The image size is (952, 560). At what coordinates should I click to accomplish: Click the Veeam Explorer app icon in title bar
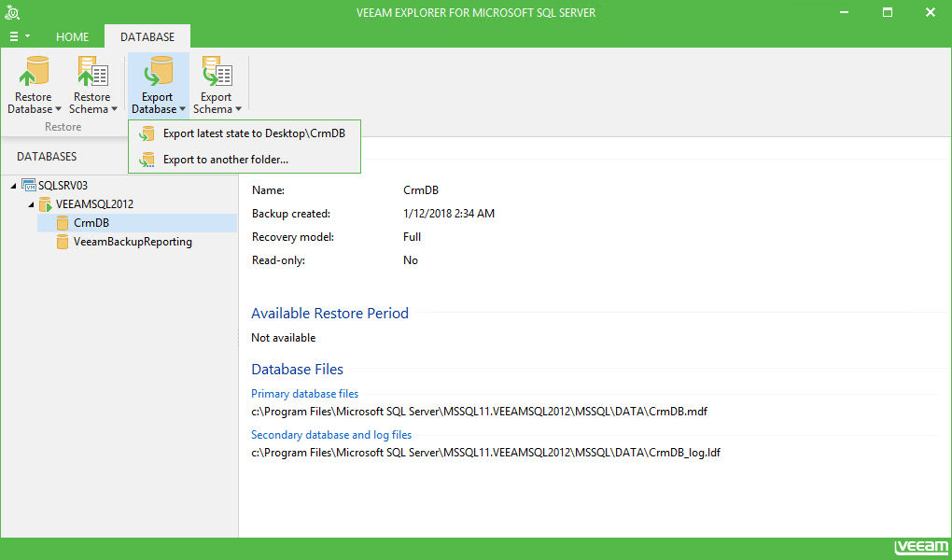[12, 12]
